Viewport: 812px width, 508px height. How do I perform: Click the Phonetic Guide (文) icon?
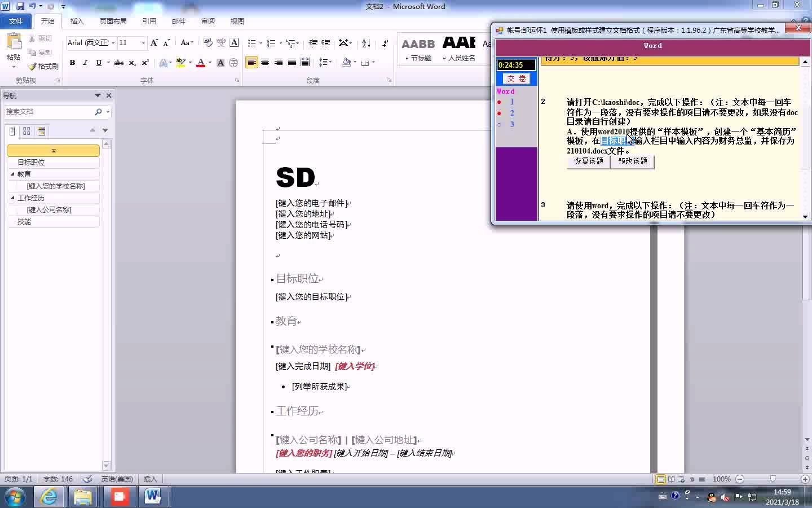pos(221,43)
